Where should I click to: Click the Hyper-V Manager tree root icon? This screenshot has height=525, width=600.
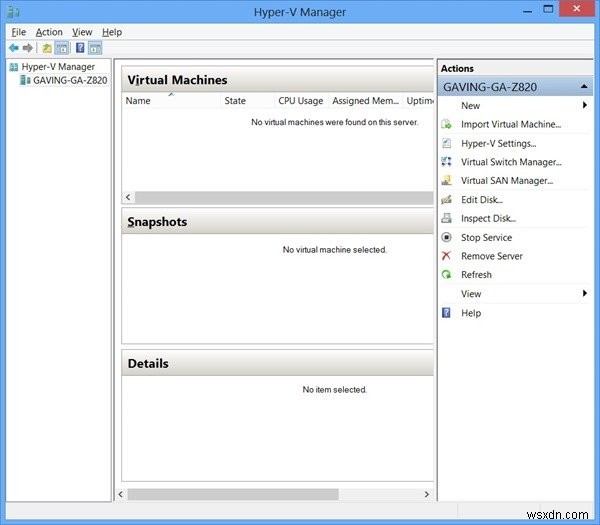(x=14, y=67)
